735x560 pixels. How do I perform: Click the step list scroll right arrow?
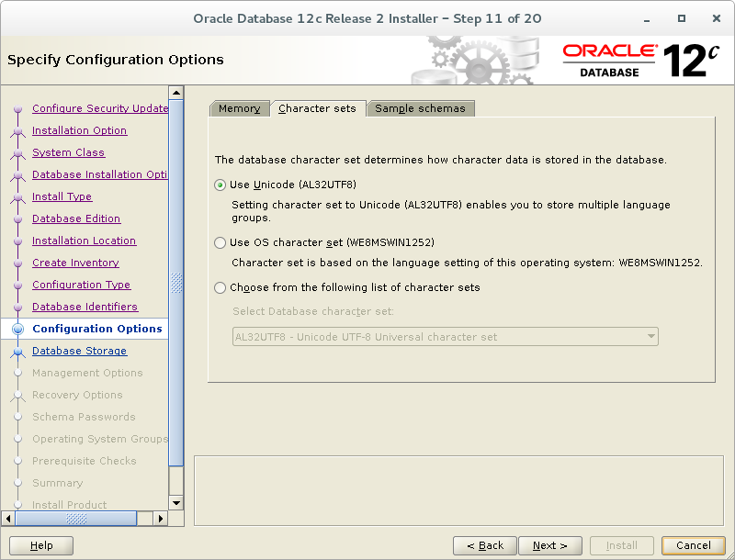160,519
